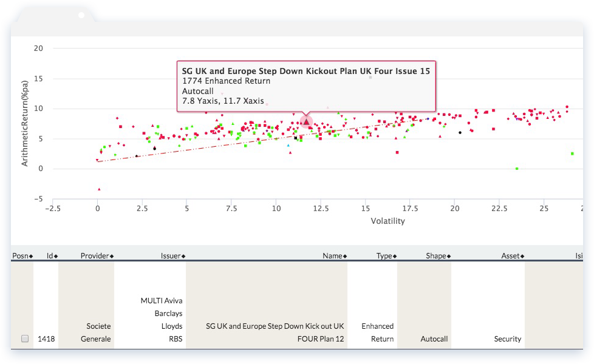Sort the table by Name column
Image resolution: width=594 pixels, height=364 pixels.
pos(335,256)
